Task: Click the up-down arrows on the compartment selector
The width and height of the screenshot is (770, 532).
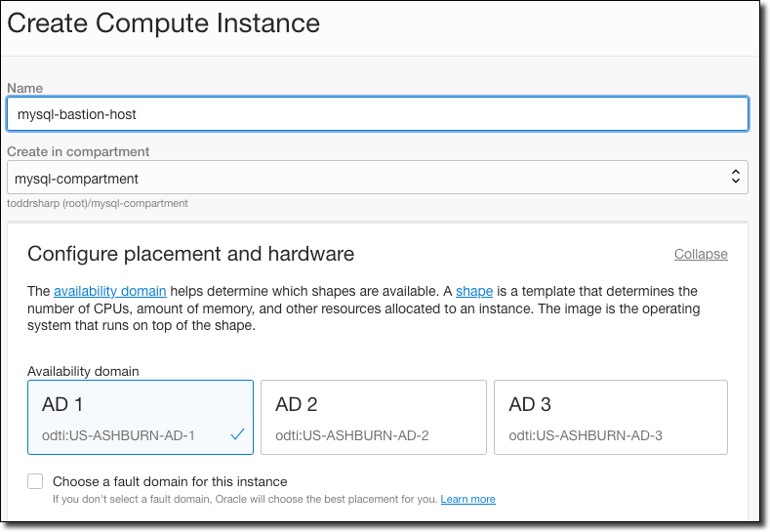Action: [x=736, y=178]
